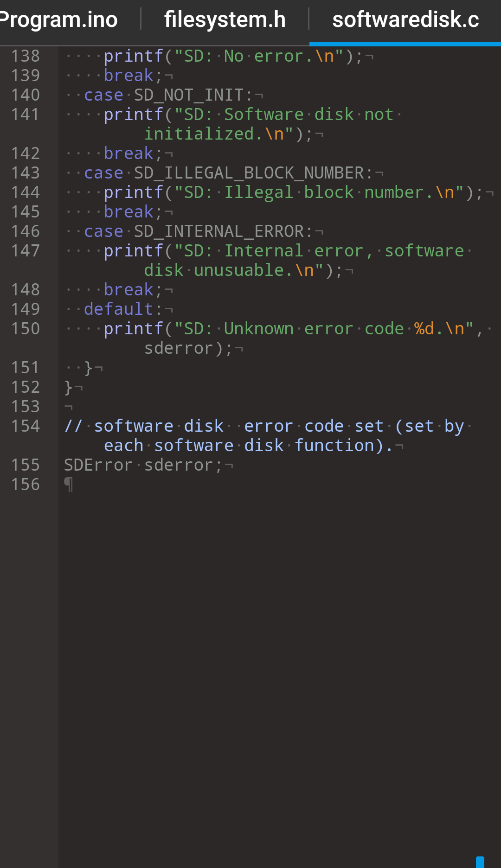Place cursor at end-of-file pilcrow mark
The width and height of the screenshot is (501, 868).
click(x=69, y=485)
